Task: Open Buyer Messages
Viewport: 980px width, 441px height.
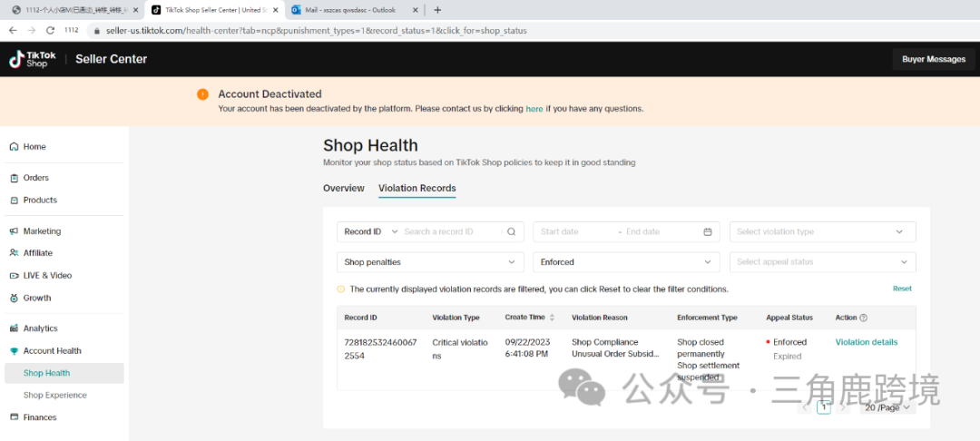Action: click(934, 59)
